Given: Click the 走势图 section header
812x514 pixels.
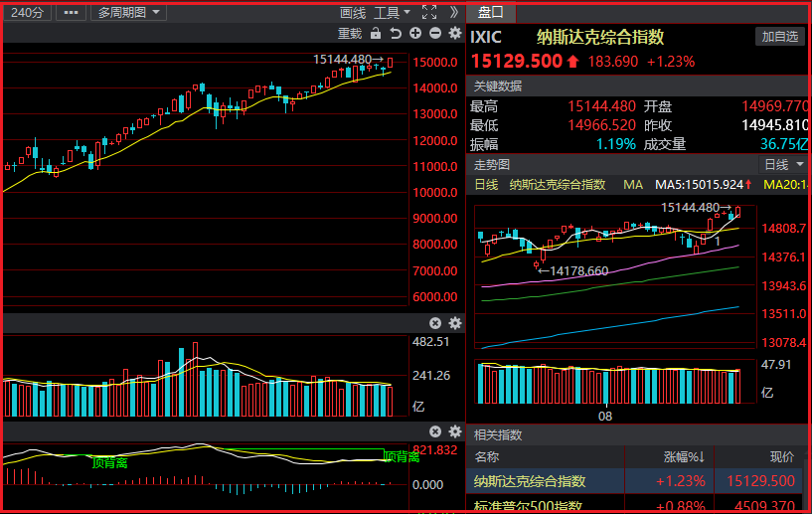Looking at the screenshot, I should 492,165.
